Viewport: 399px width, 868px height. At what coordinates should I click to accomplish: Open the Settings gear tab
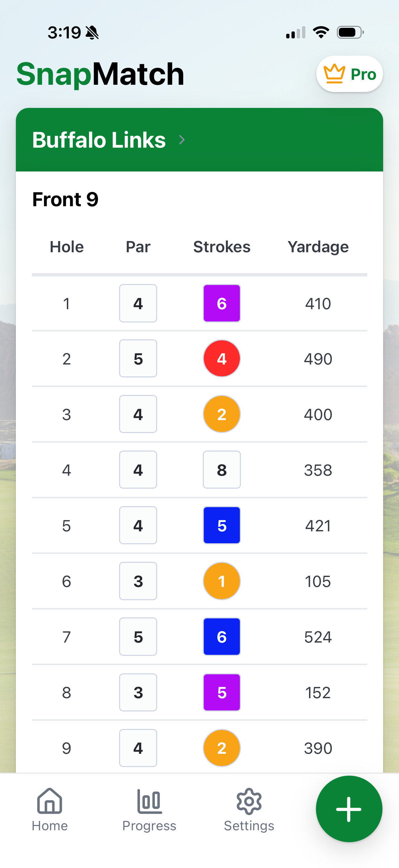[x=249, y=809]
